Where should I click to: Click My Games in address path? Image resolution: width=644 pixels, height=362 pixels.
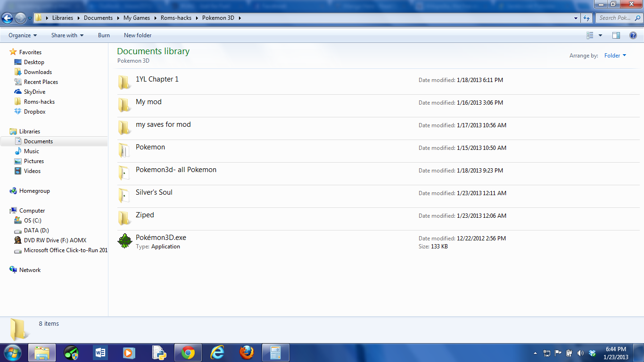(x=136, y=18)
